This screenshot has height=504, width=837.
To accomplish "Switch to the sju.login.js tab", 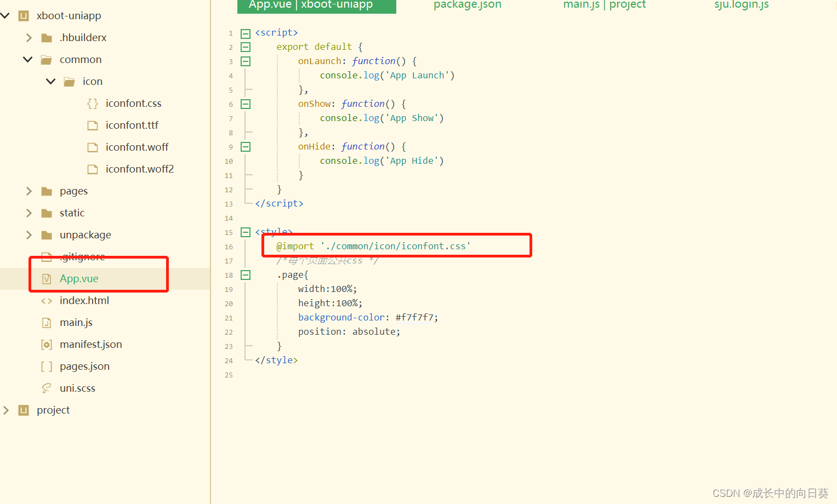I will (x=742, y=5).
